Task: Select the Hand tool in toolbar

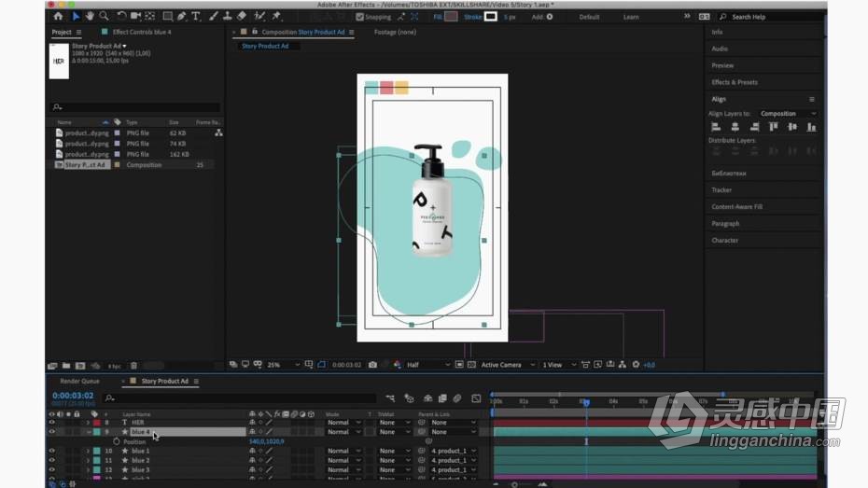Action: pos(90,17)
